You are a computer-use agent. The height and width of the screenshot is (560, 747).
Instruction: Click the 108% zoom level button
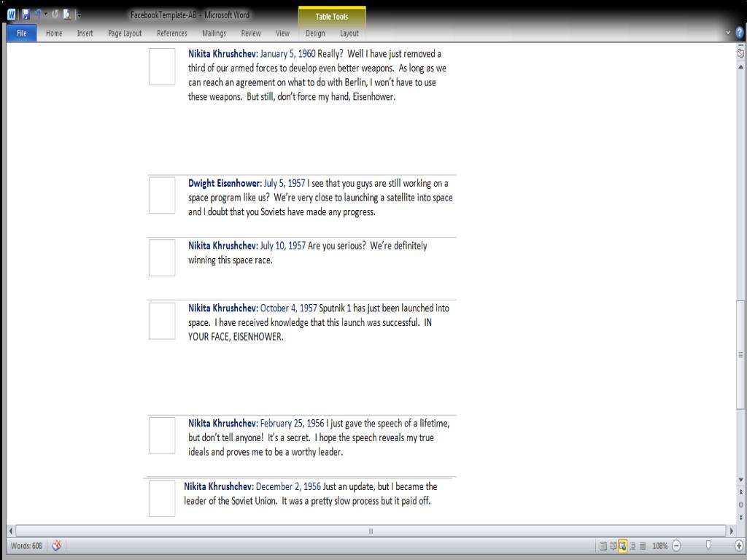pyautogui.click(x=659, y=545)
